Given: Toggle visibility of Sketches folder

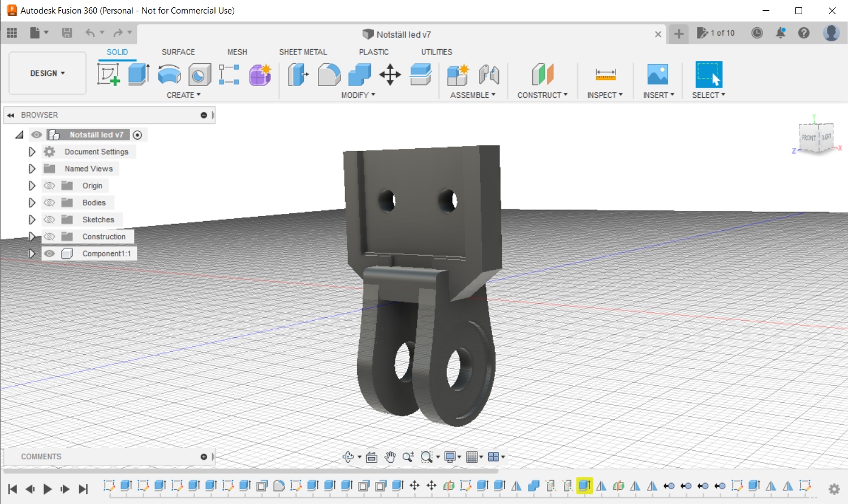Looking at the screenshot, I should (x=49, y=219).
